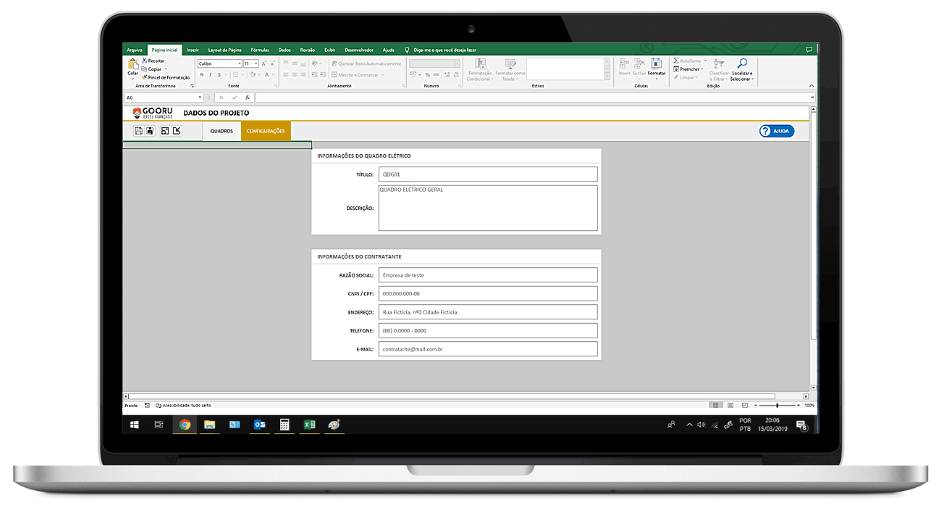Click the AJUDA help button

click(776, 131)
